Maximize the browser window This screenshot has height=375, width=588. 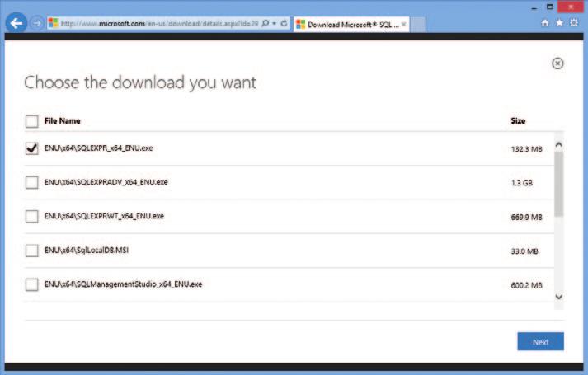(x=550, y=7)
